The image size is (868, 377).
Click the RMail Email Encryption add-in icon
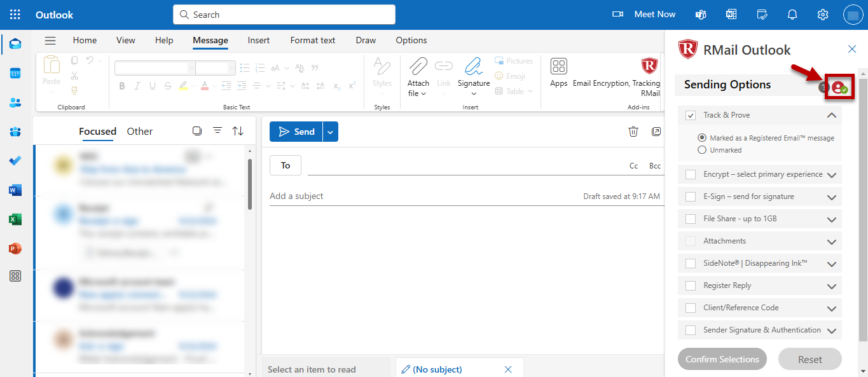pyautogui.click(x=649, y=66)
